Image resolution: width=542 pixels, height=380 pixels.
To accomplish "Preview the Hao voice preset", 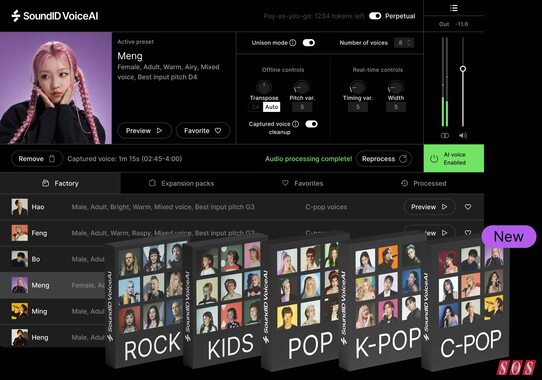I will pyautogui.click(x=429, y=207).
